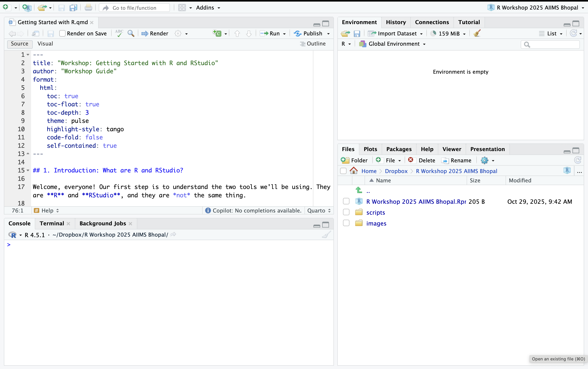Save the current workspace in Environment pane
588x369 pixels.
(357, 33)
